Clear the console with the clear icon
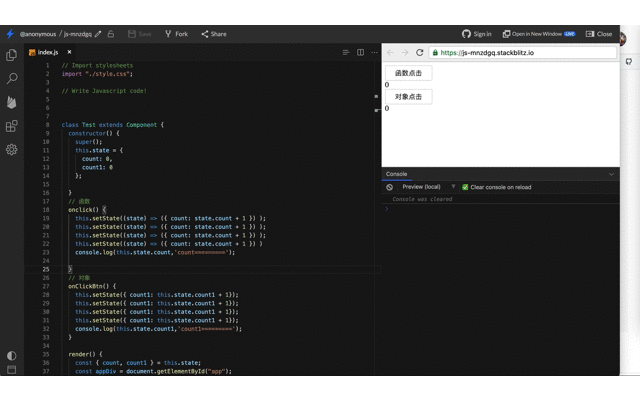640x400 pixels. coord(389,187)
